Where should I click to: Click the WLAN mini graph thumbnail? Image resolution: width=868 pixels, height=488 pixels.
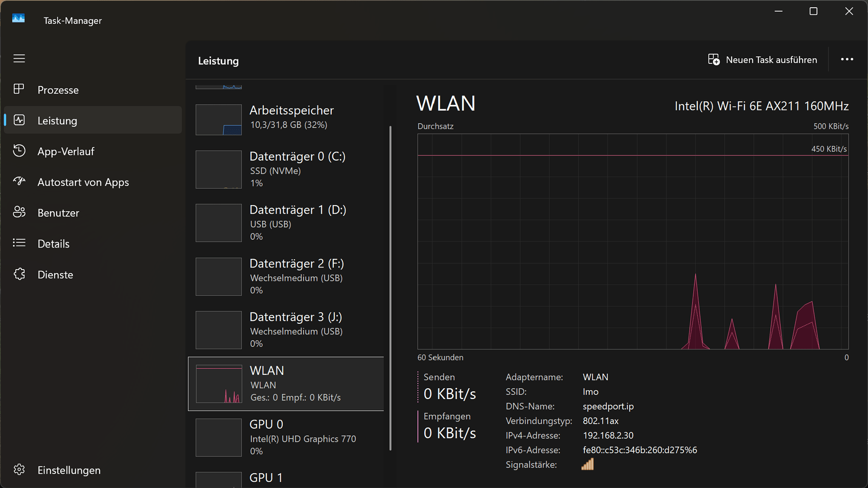(219, 384)
